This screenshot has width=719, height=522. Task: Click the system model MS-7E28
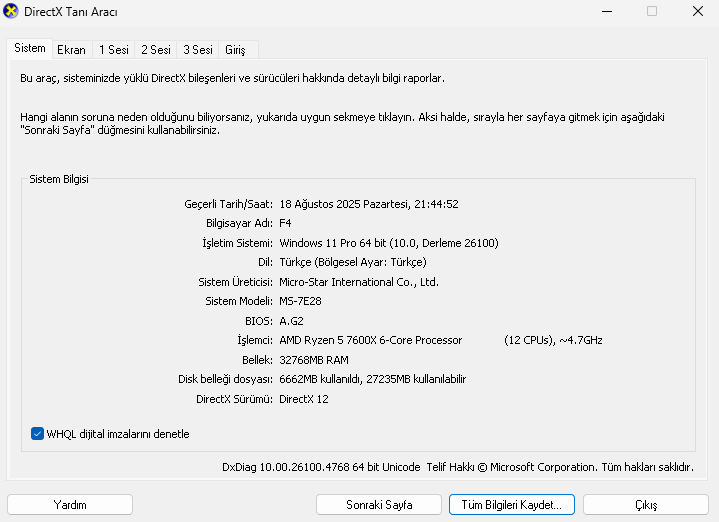300,301
